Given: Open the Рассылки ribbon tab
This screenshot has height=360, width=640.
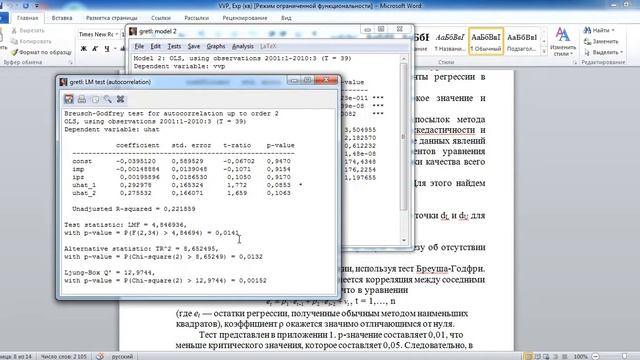Looking at the screenshot, I should 196,18.
